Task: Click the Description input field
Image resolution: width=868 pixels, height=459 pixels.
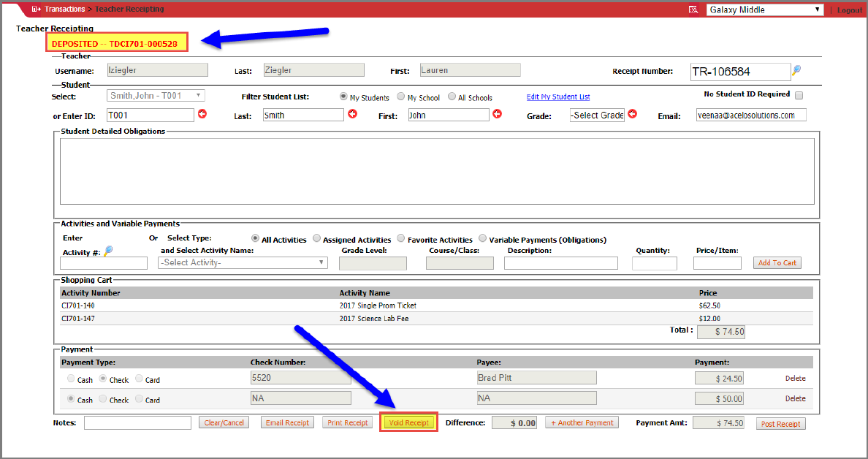Action: (x=561, y=263)
